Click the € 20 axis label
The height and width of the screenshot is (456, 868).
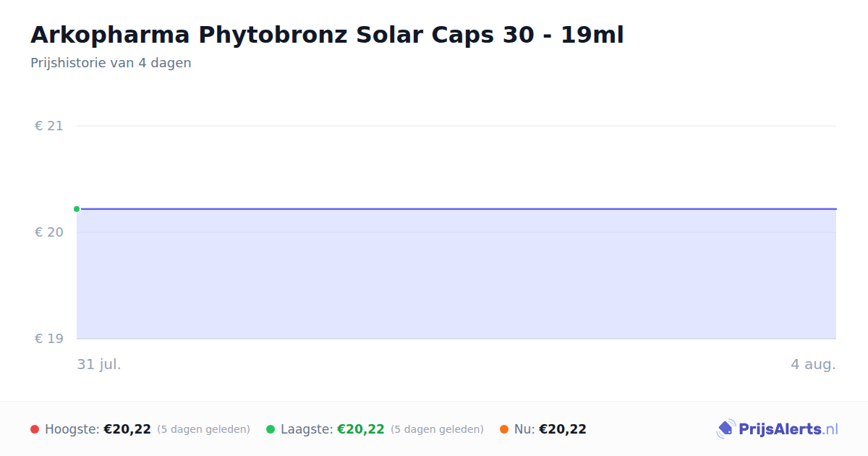[49, 232]
